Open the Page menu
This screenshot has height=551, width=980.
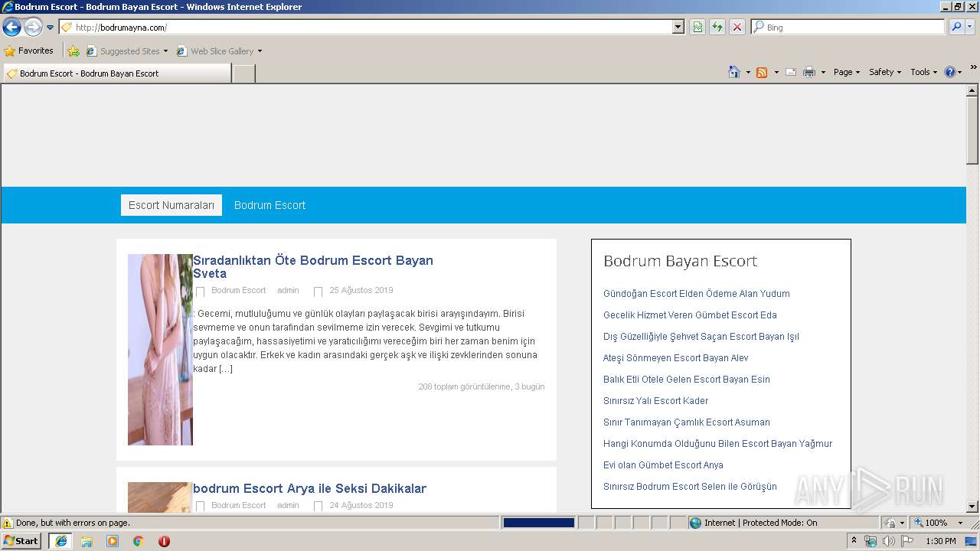pyautogui.click(x=846, y=72)
